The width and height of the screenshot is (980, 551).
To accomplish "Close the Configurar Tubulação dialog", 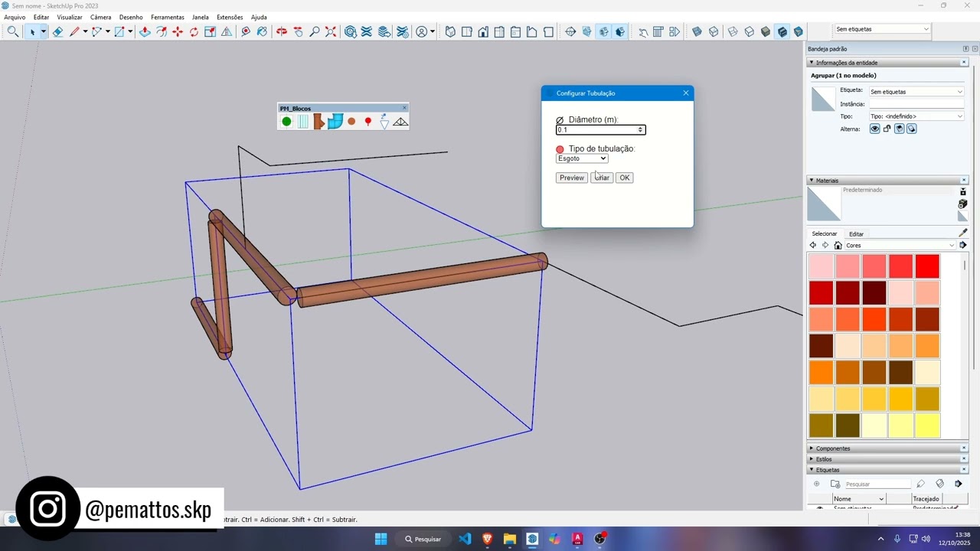I will pyautogui.click(x=685, y=93).
